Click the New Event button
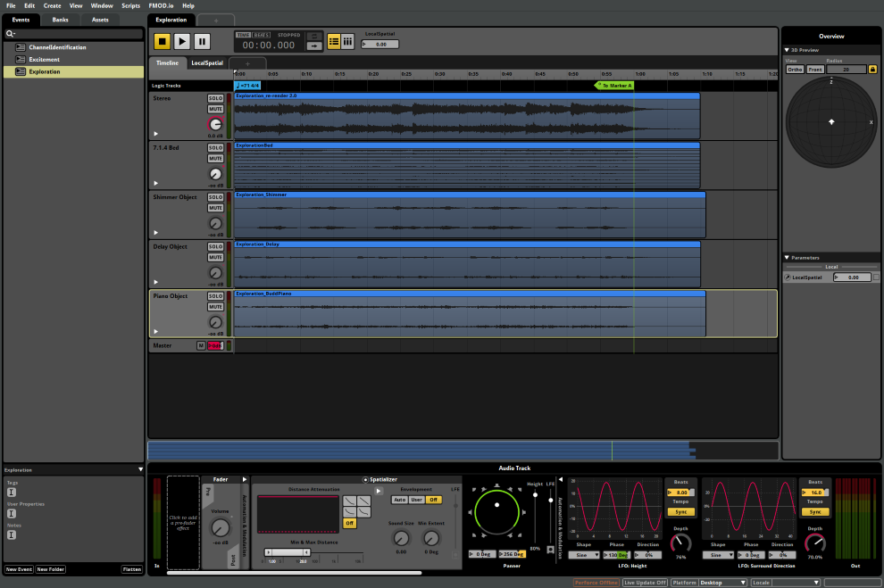Screen dimensions: 884x588 [x=19, y=569]
